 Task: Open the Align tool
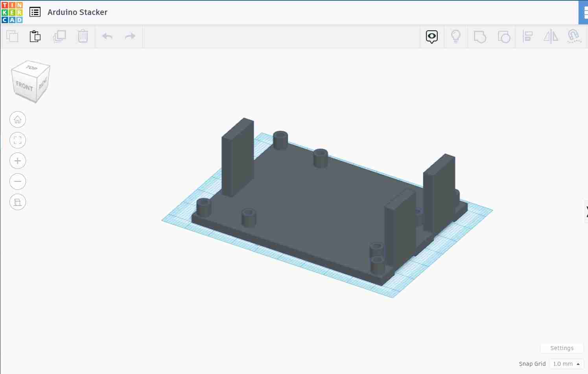pyautogui.click(x=528, y=36)
